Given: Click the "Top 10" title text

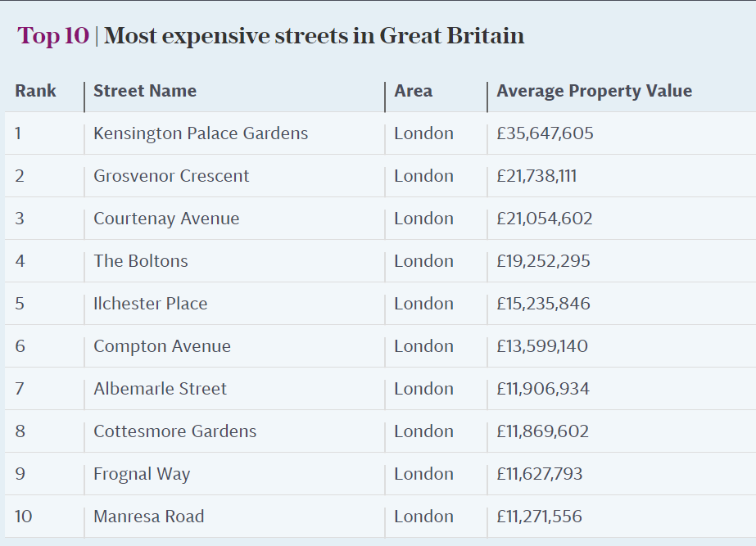Looking at the screenshot, I should 52,37.
